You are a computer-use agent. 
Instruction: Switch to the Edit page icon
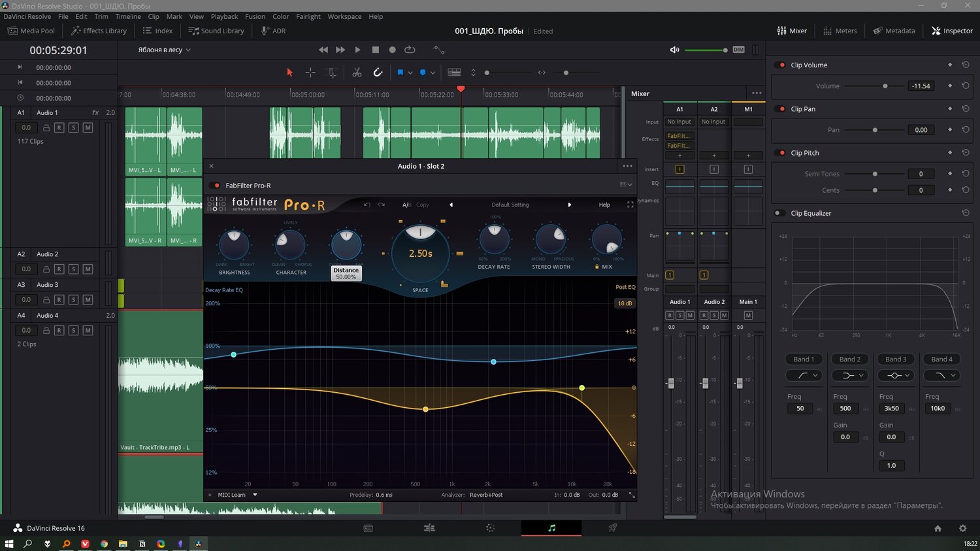pyautogui.click(x=429, y=528)
